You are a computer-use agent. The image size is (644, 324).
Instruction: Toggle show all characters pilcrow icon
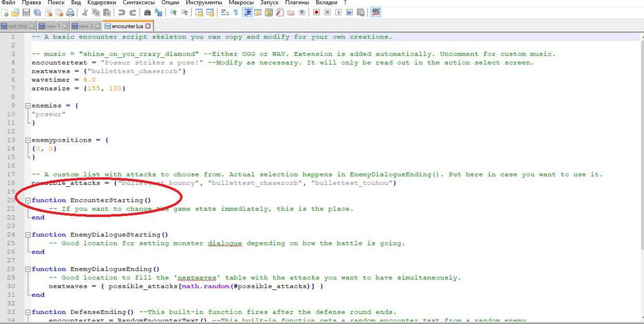pyautogui.click(x=236, y=13)
